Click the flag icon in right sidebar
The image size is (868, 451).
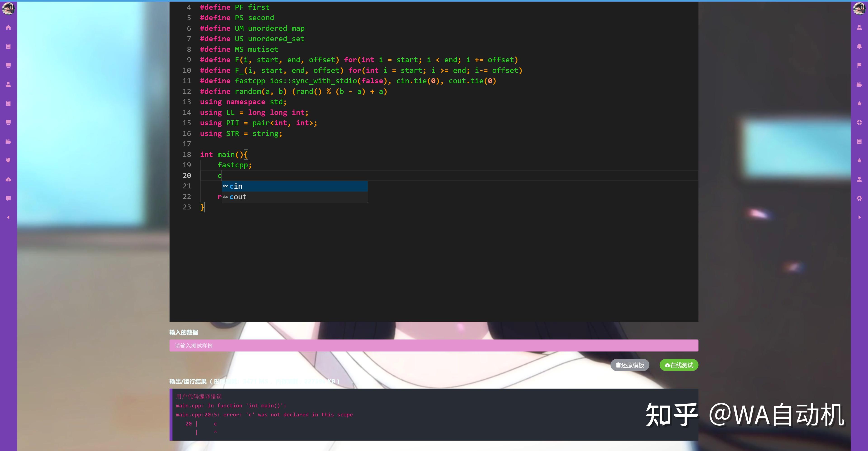860,65
